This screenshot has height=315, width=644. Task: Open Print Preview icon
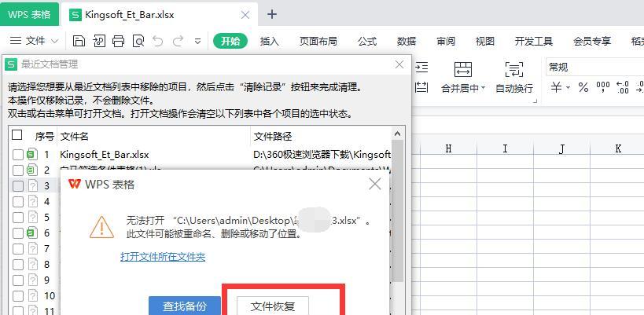click(x=138, y=41)
